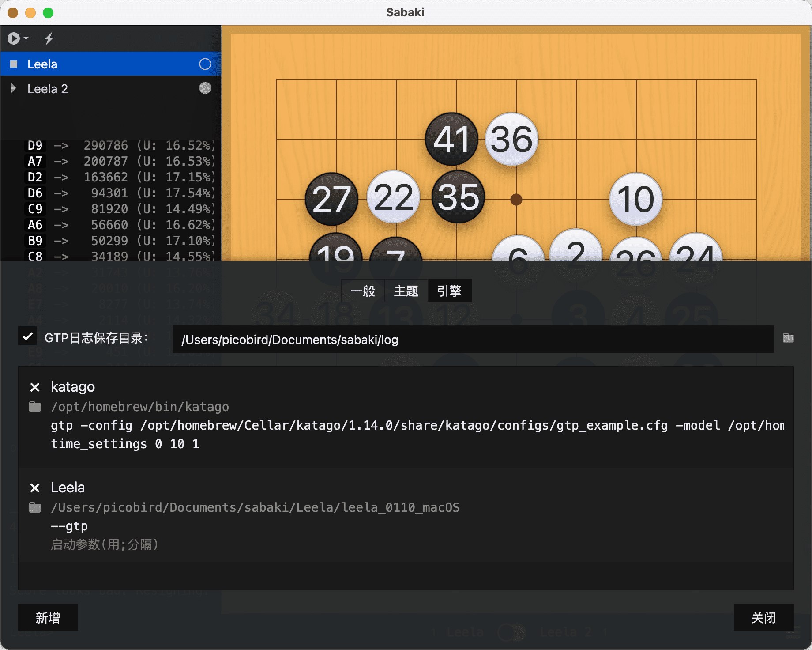Edit the /opt/homebrew/bin/katago path field
Image resolution: width=812 pixels, height=650 pixels.
[x=417, y=407]
